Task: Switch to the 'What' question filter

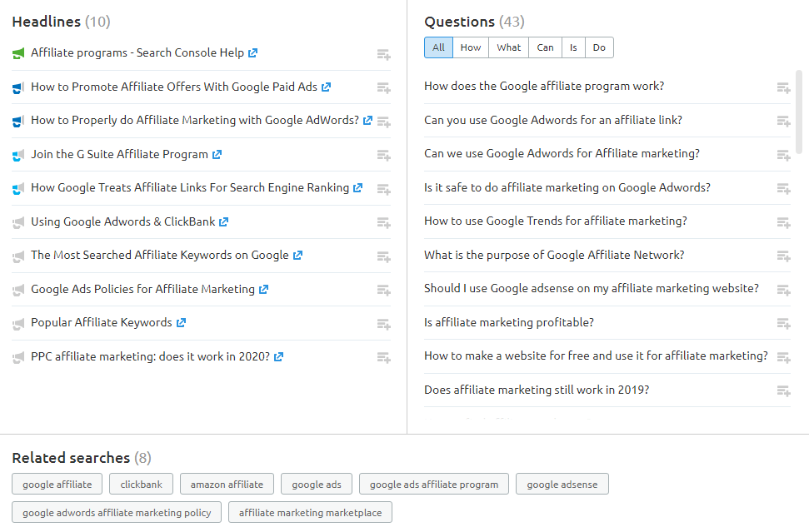Action: (x=508, y=47)
